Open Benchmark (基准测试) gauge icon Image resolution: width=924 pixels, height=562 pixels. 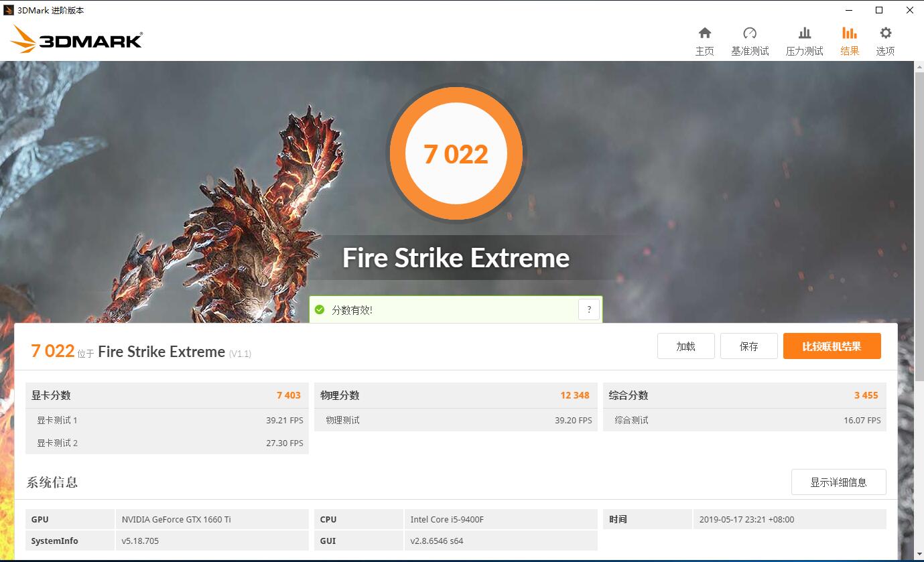point(750,39)
